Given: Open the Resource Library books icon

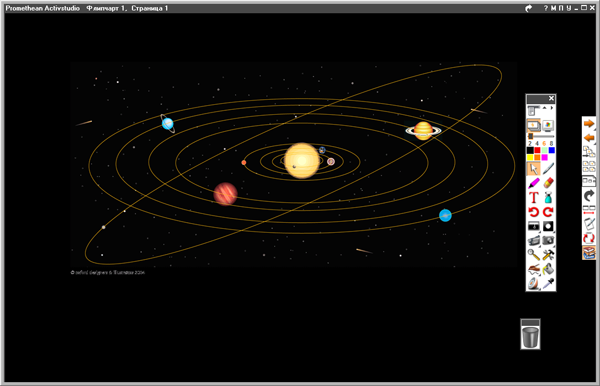Looking at the screenshot, I should tap(589, 252).
